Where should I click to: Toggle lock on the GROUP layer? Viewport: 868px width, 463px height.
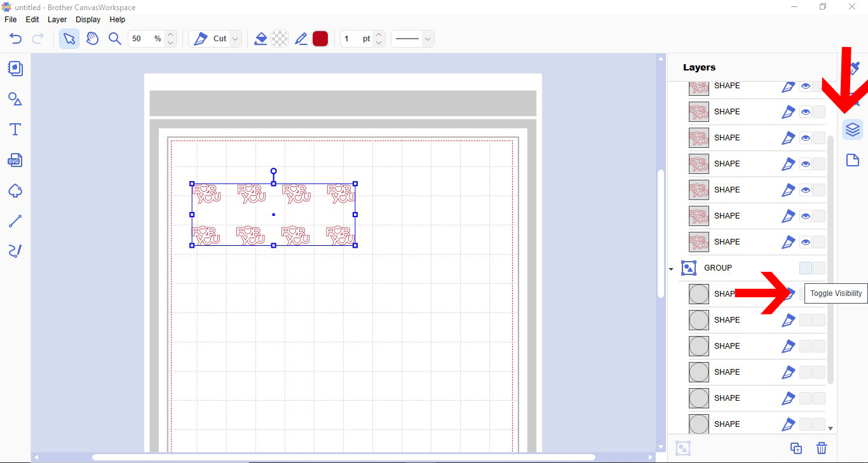coord(819,268)
